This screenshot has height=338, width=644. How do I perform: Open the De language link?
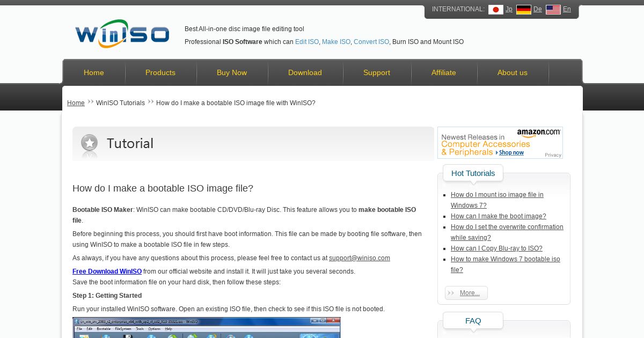[537, 9]
